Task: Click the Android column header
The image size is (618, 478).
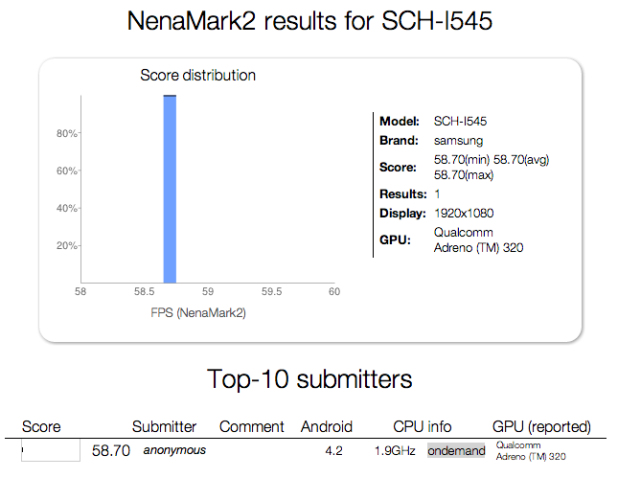Action: pyautogui.click(x=327, y=427)
